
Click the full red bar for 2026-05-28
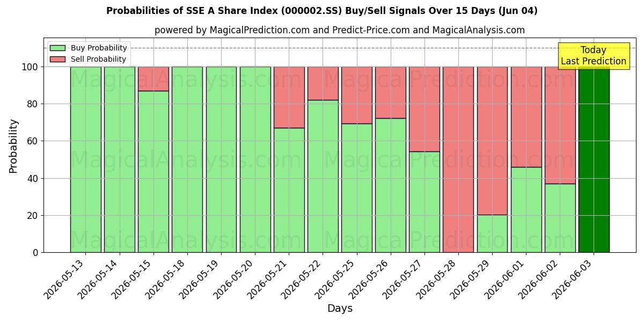(458, 159)
